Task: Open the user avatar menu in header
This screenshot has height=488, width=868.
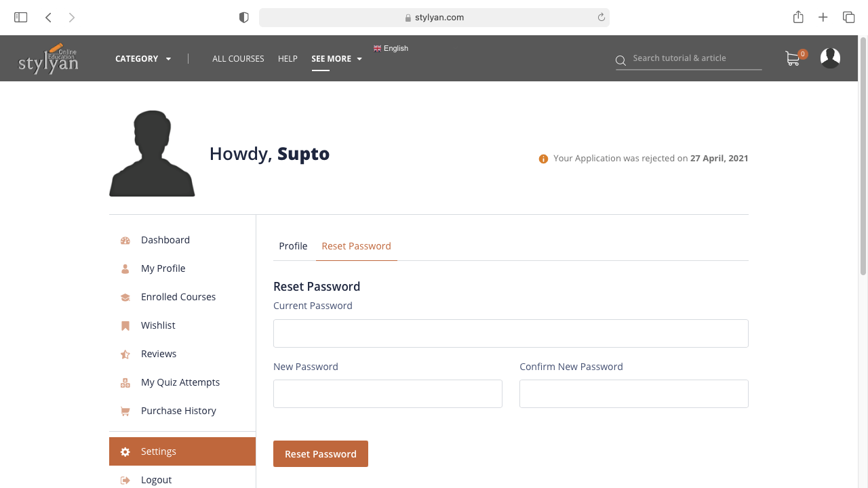Action: pos(830,58)
